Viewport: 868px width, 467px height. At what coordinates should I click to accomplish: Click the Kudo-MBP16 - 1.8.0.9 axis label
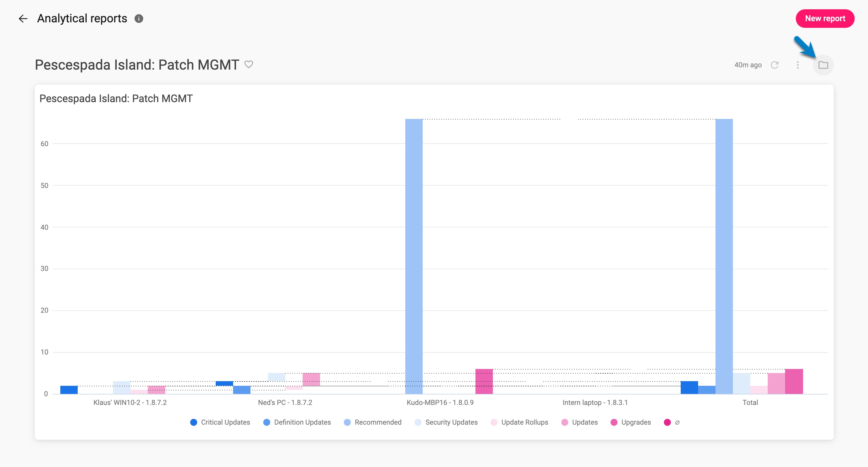pyautogui.click(x=440, y=402)
